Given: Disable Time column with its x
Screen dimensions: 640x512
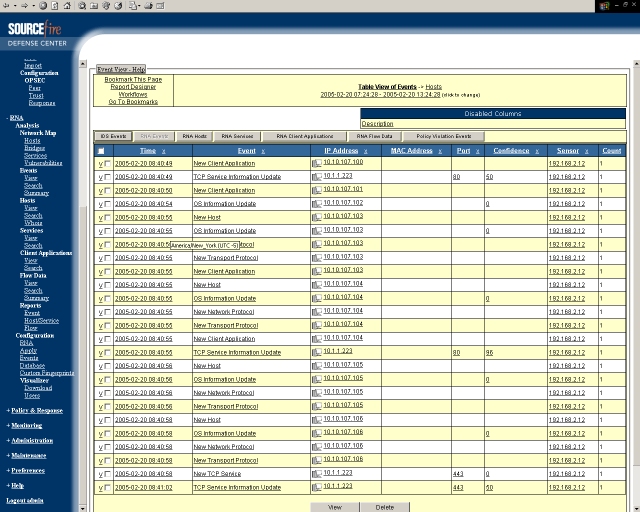Looking at the screenshot, I should tap(164, 151).
